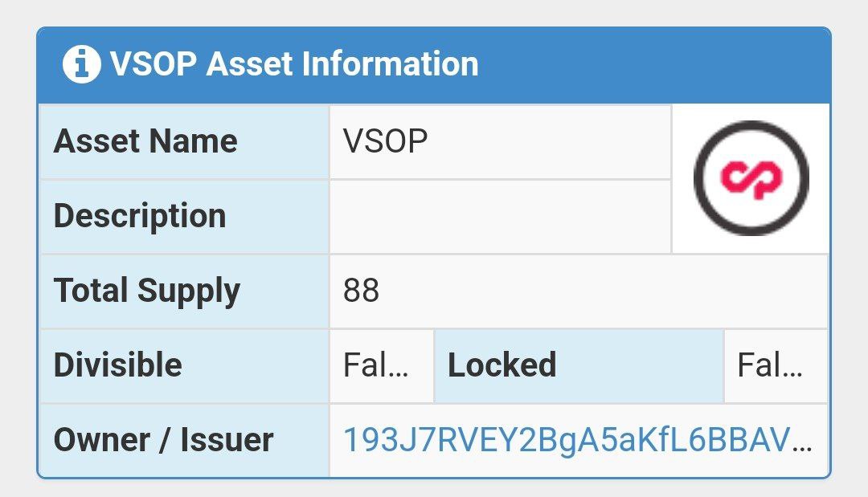Click the red infinity symbol in logo
This screenshot has height=497, width=868.
tap(751, 178)
